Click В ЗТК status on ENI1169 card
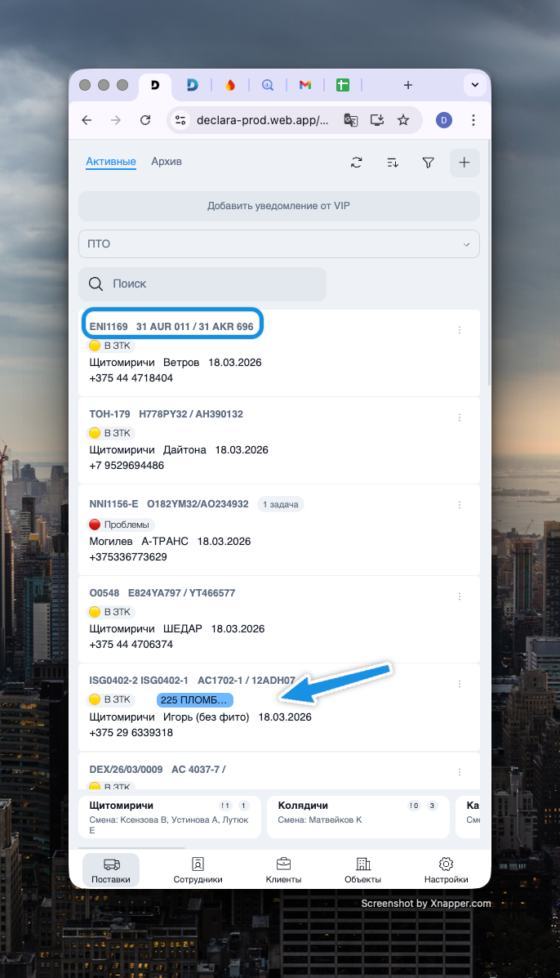 click(x=111, y=346)
